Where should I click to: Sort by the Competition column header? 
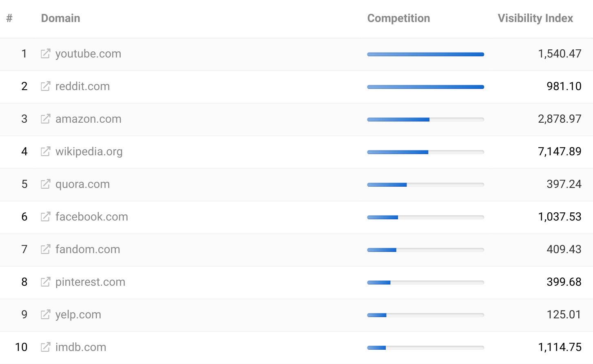coord(398,18)
